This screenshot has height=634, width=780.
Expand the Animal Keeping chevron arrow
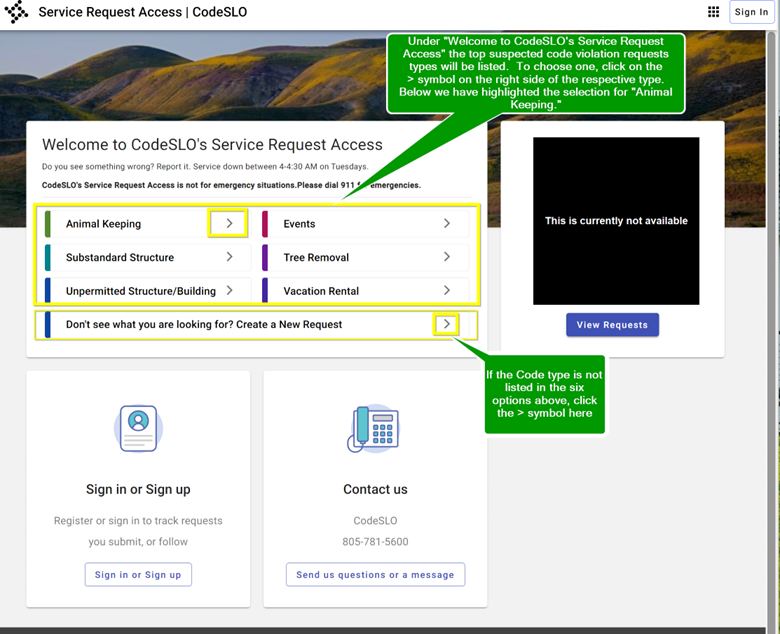pyautogui.click(x=229, y=224)
